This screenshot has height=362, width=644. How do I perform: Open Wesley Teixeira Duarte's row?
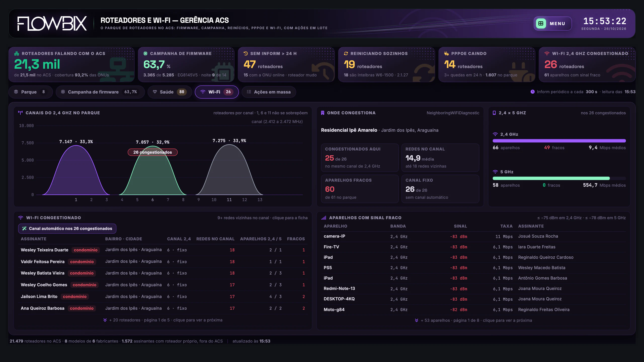pyautogui.click(x=163, y=250)
